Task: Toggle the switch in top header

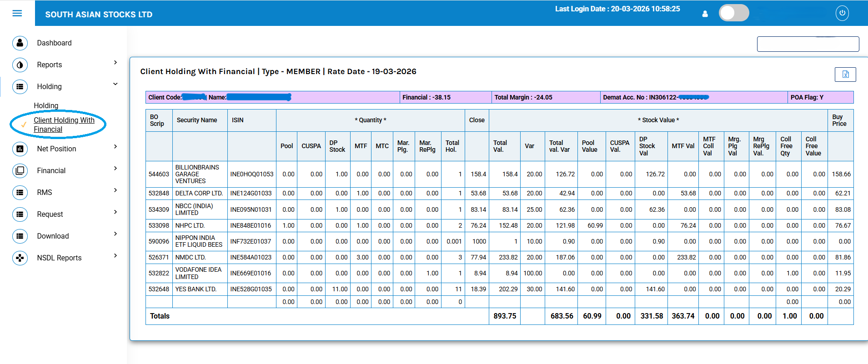Action: coord(733,13)
